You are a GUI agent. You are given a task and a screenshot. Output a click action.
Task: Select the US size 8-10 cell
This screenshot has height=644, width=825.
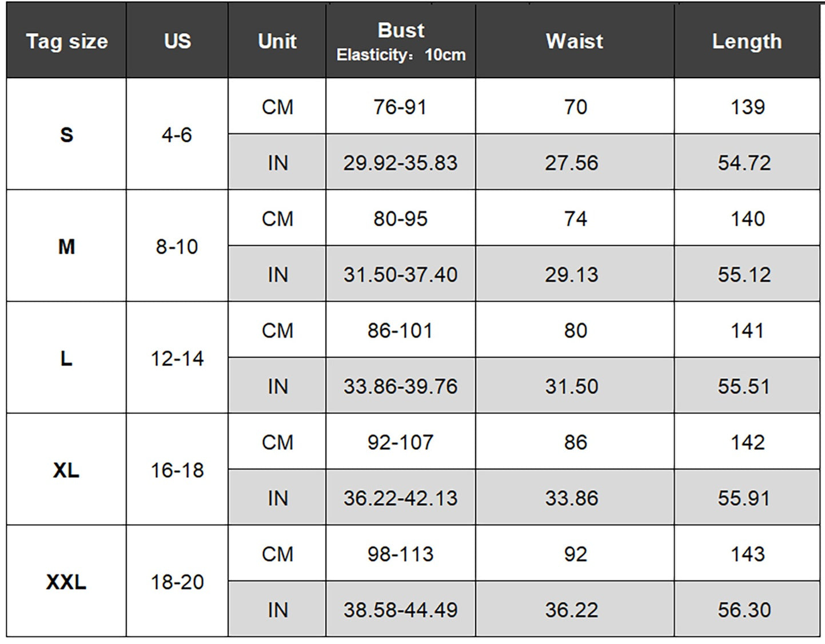tap(177, 246)
